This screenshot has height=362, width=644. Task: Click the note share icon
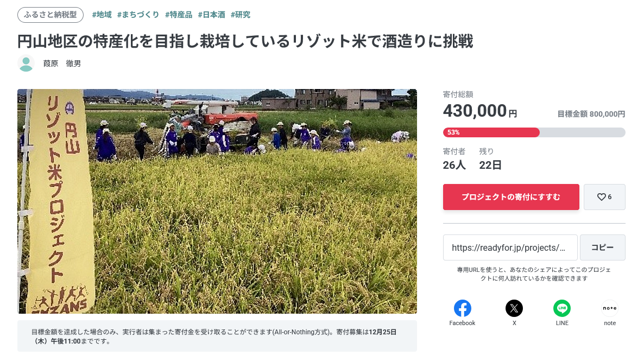(610, 308)
